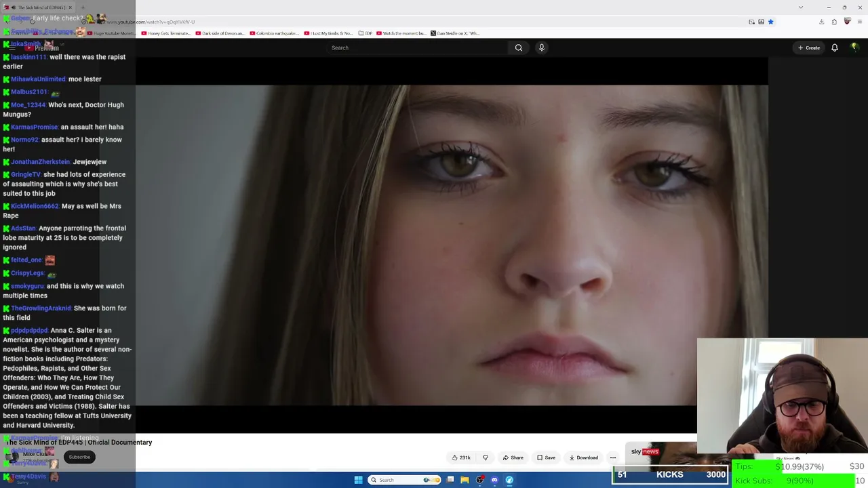The height and width of the screenshot is (488, 868).
Task: Like the video showing 231k likes
Action: tap(461, 457)
